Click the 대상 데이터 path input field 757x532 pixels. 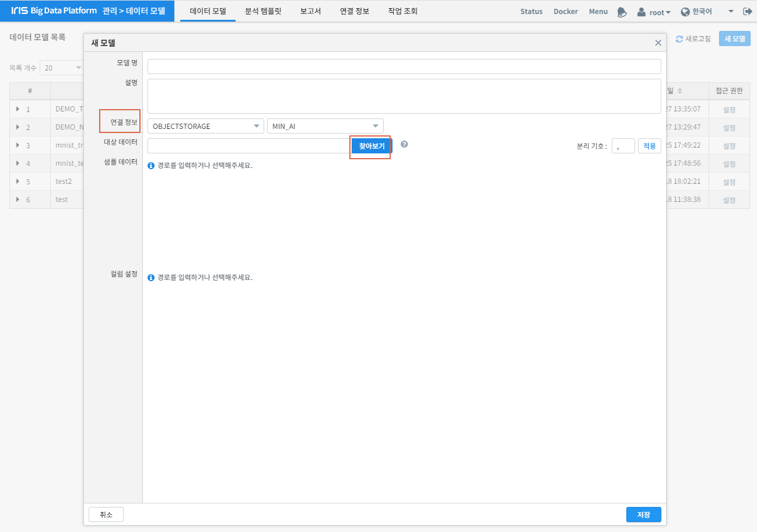pyautogui.click(x=249, y=146)
